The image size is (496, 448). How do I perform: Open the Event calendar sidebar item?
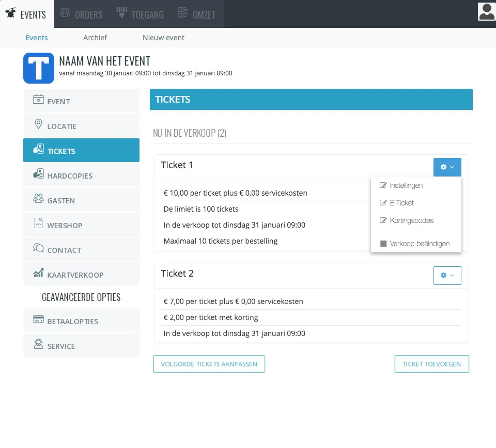click(x=81, y=101)
